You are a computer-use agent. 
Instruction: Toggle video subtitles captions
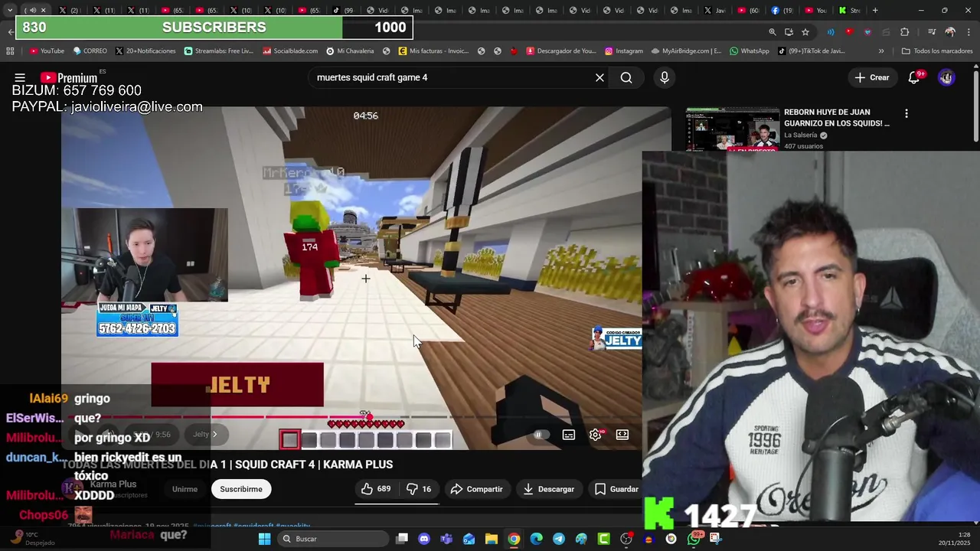click(569, 435)
